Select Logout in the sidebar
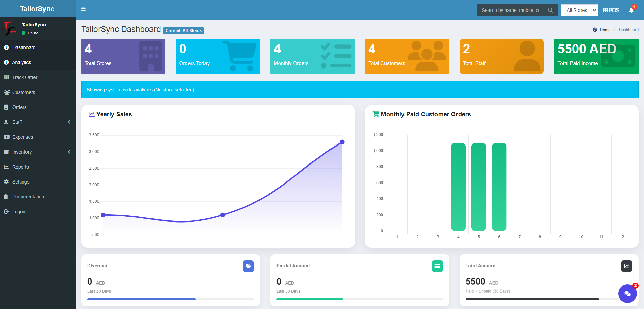Viewport: 644px width, 309px height. click(x=38, y=212)
